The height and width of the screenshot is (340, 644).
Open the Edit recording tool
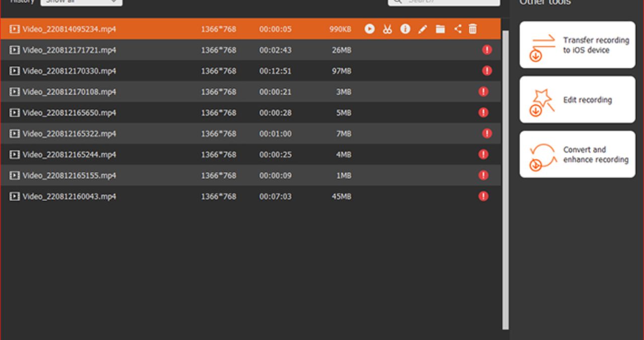point(578,100)
